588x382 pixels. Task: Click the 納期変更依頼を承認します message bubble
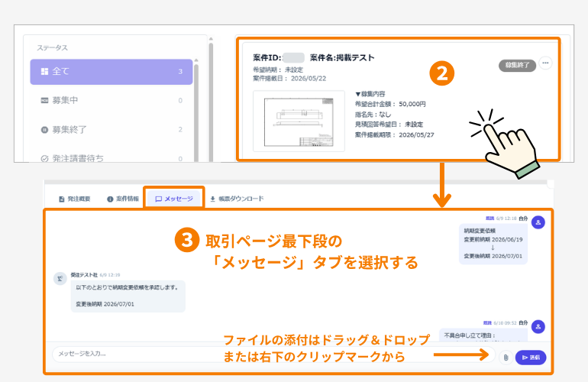(x=128, y=296)
